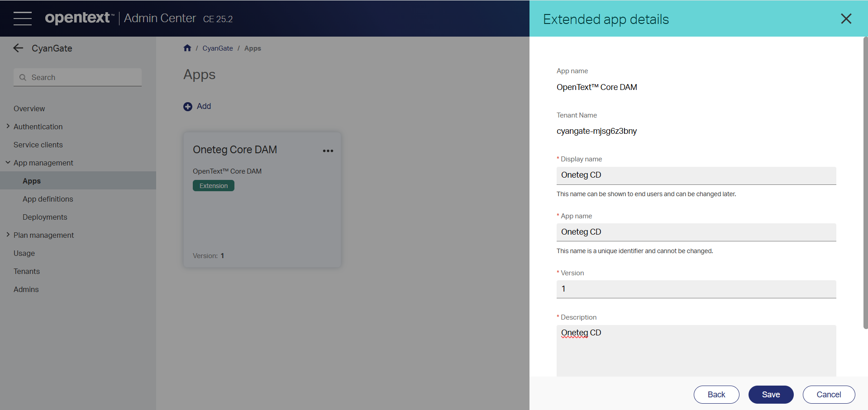Click the home icon in breadcrumb
The width and height of the screenshot is (868, 410).
[x=187, y=48]
